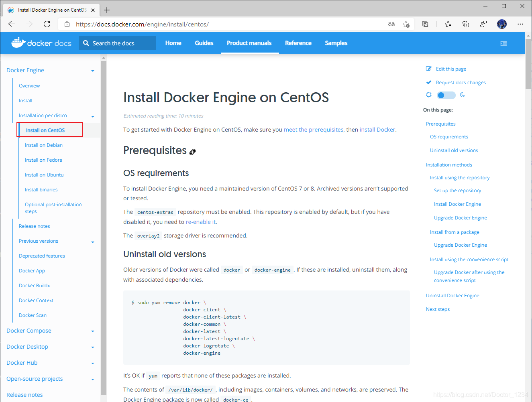The height and width of the screenshot is (402, 532).
Task: Click the browser address bar URL
Action: pos(142,24)
